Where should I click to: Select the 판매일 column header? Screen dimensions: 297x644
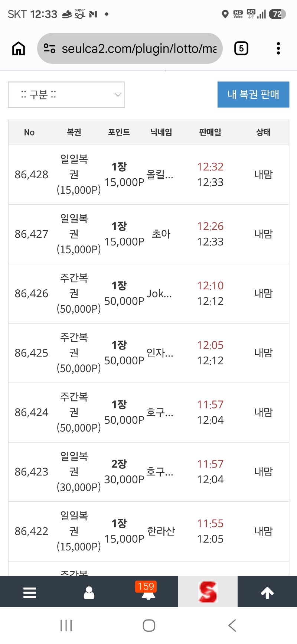pos(210,132)
